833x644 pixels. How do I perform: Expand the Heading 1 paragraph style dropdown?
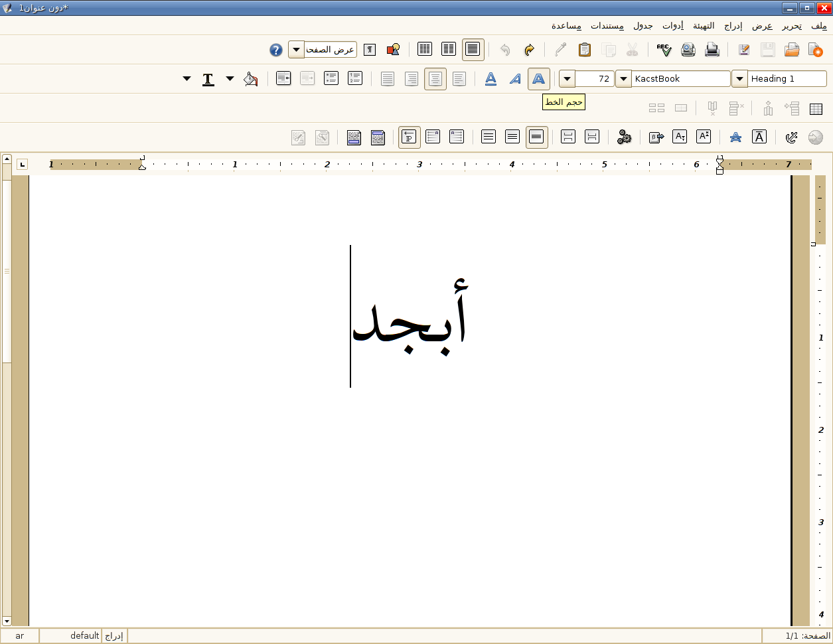739,79
